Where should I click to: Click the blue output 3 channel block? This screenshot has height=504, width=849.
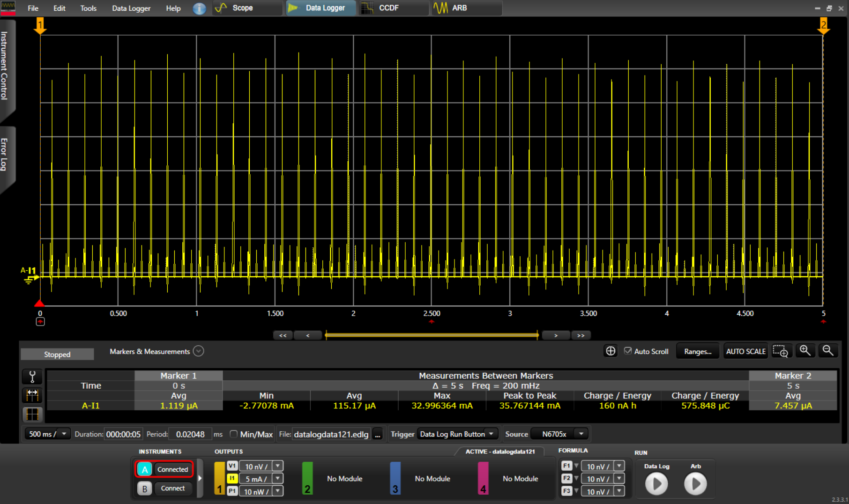(x=395, y=478)
